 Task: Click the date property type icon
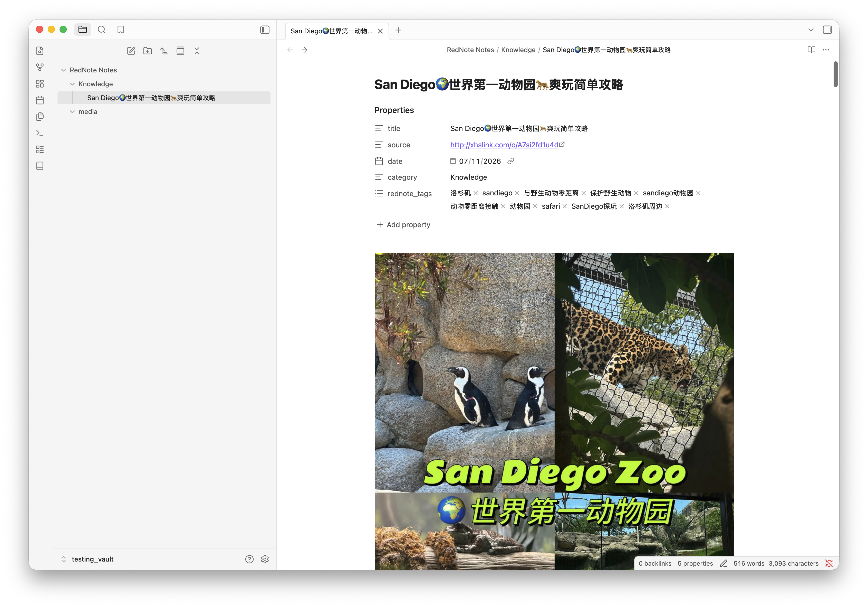(x=379, y=161)
